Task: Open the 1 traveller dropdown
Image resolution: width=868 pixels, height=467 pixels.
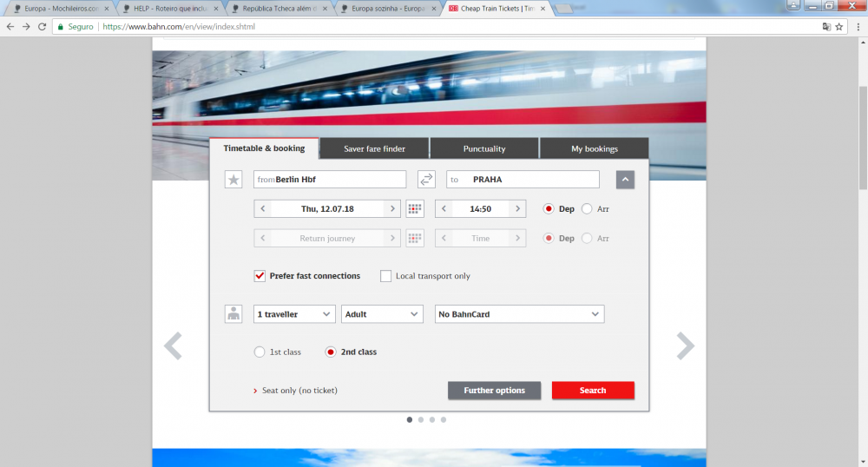Action: tap(294, 314)
